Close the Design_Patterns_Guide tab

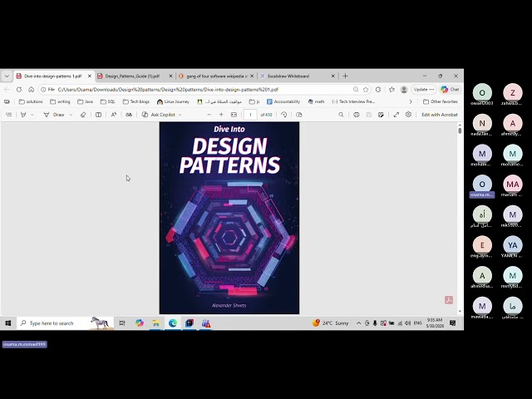point(170,76)
